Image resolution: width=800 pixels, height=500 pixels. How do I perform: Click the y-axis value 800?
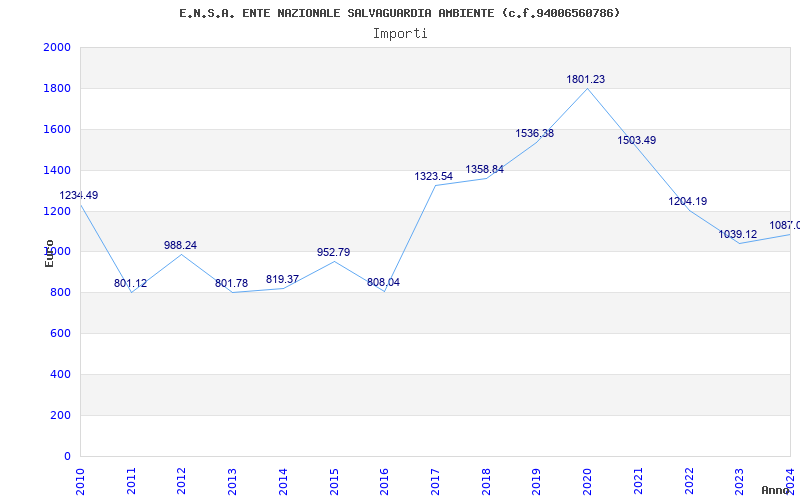click(60, 293)
